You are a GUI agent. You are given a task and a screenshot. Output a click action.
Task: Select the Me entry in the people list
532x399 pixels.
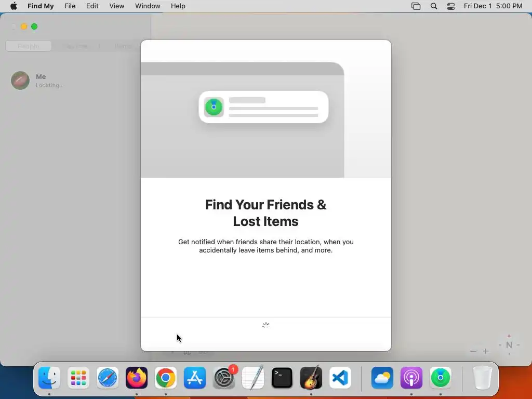75,81
